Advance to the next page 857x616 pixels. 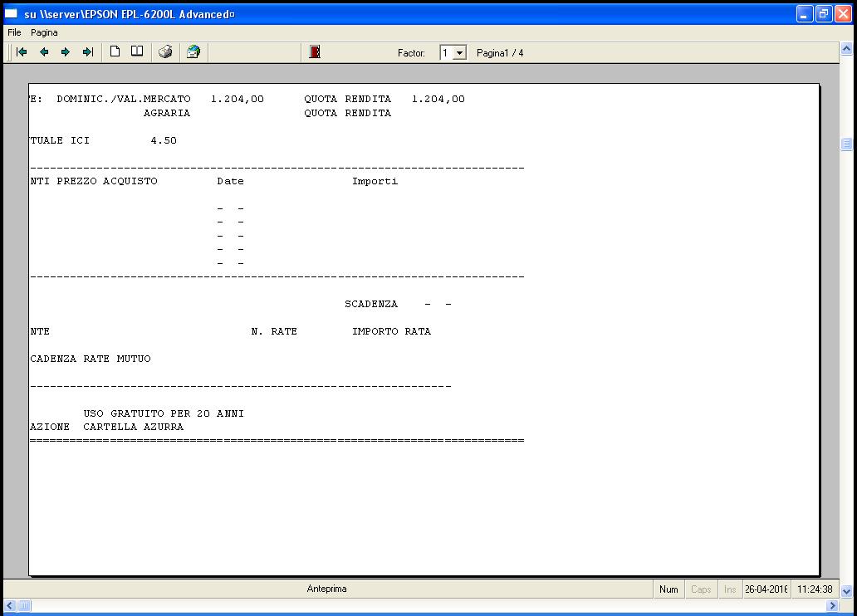click(x=66, y=52)
